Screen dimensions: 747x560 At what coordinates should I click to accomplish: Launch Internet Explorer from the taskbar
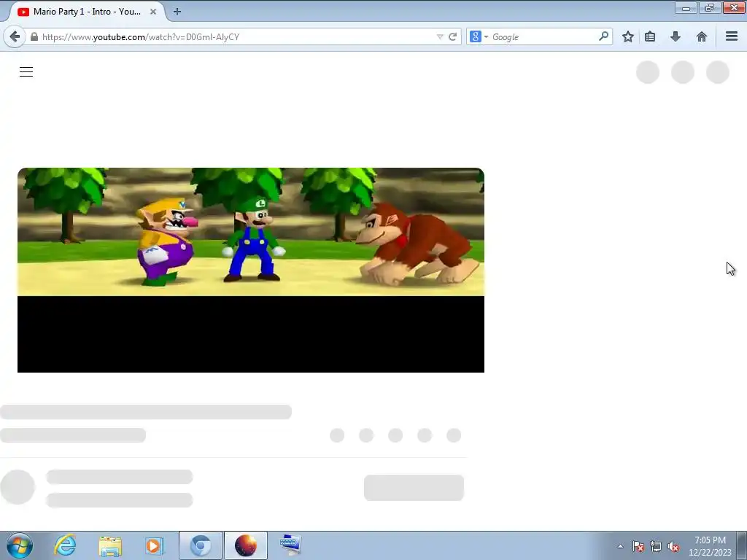point(65,545)
